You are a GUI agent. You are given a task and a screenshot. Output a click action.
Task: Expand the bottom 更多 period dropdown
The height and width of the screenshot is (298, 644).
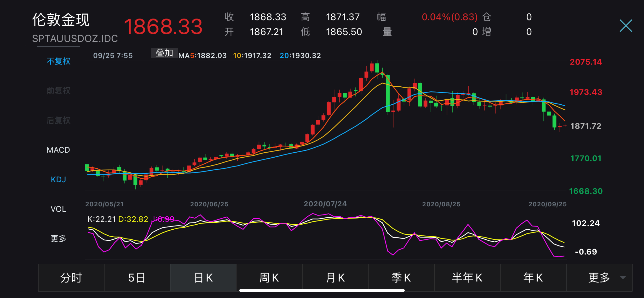(599, 277)
